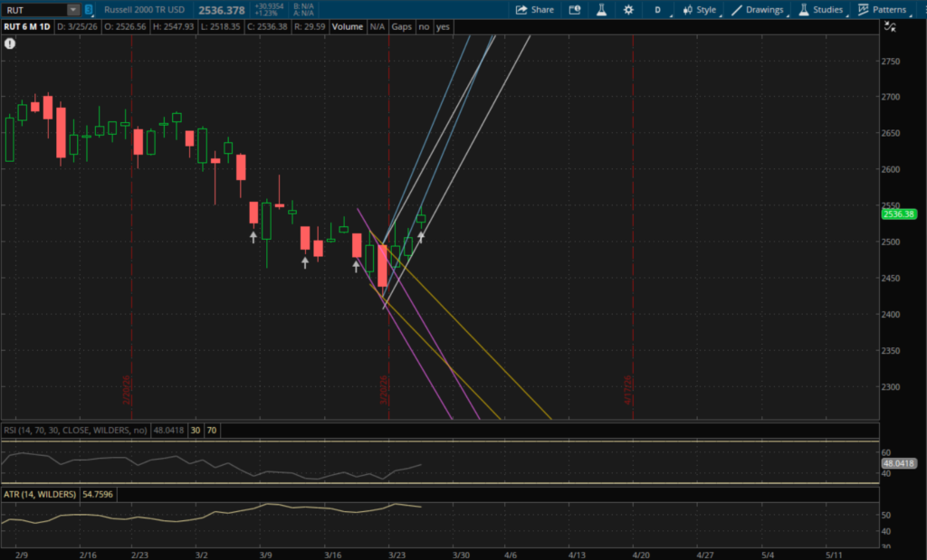Viewport: 927px width, 560px height.
Task: Click the chart alert/news icon next to Share
Action: click(575, 10)
